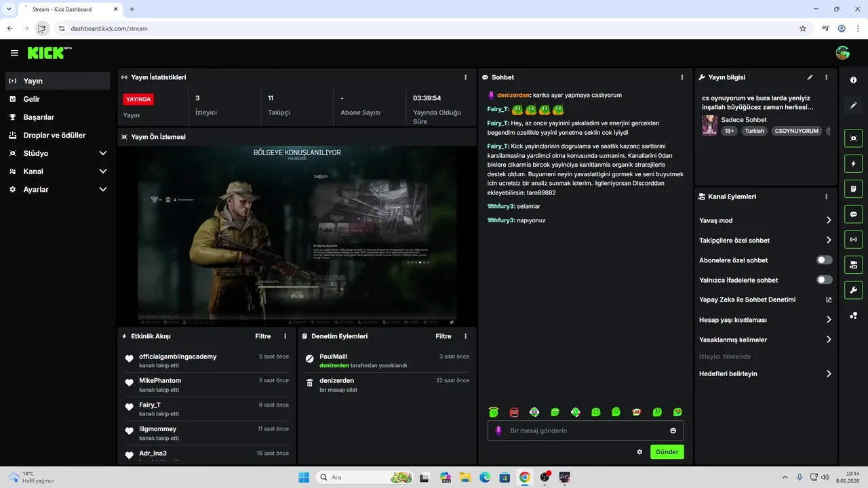Open the three-dot menu in the Sohbet header
Screen dimensions: 868x488
pyautogui.click(x=682, y=77)
